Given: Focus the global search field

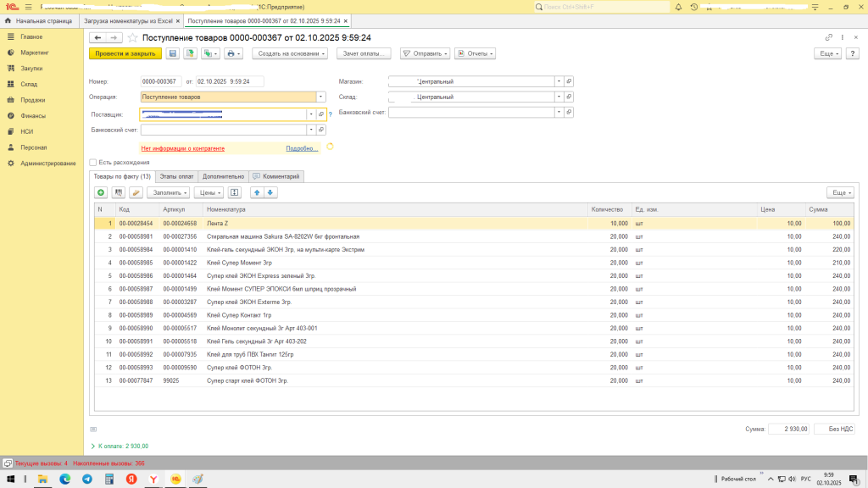Looking at the screenshot, I should 601,7.
